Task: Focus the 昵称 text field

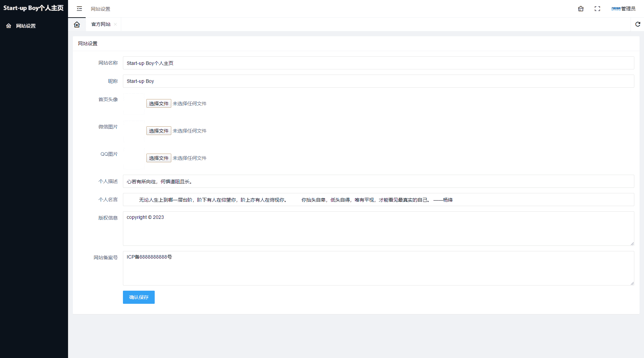Action: (x=378, y=81)
